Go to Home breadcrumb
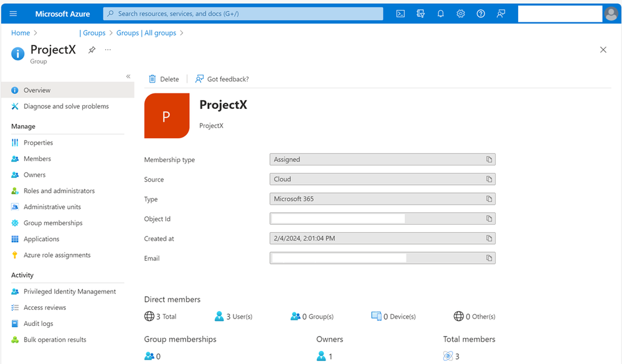The width and height of the screenshot is (622, 364). 21,33
